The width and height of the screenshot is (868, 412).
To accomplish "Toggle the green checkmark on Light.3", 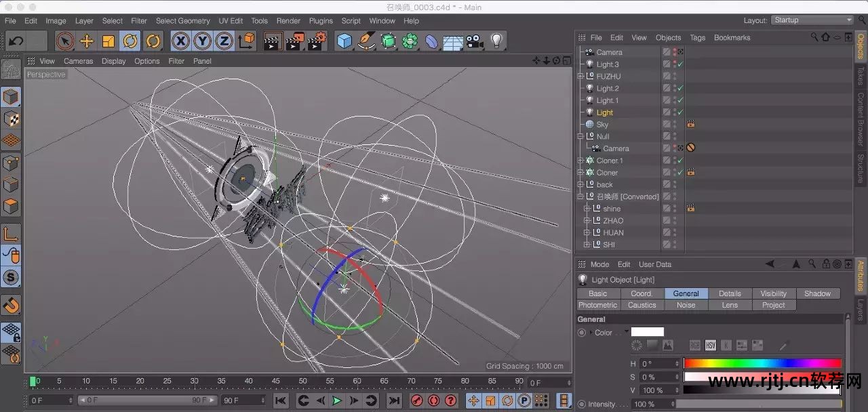I will tap(680, 64).
